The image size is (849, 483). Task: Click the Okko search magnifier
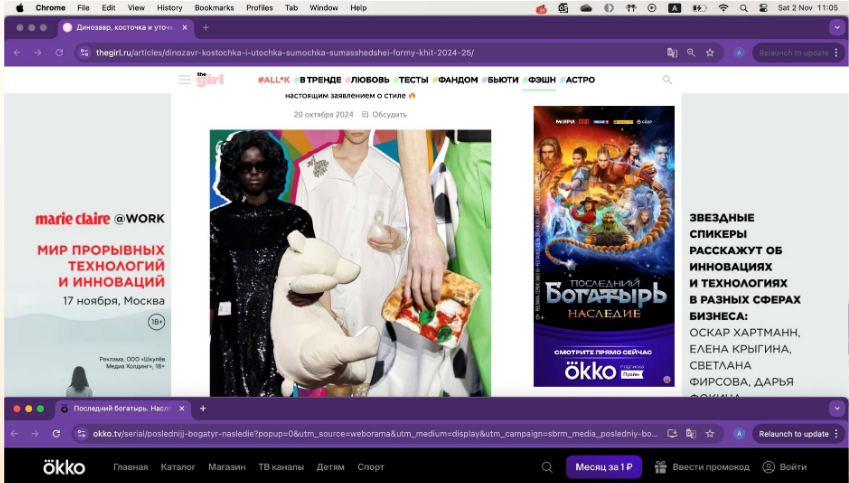point(547,467)
